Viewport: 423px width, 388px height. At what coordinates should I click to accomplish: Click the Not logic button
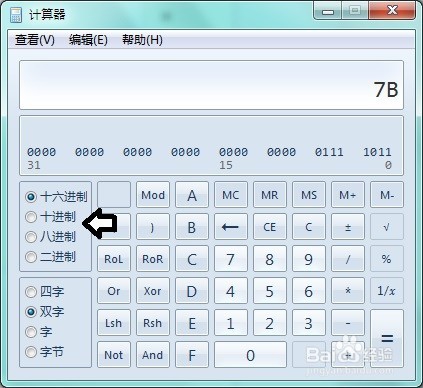pos(114,355)
